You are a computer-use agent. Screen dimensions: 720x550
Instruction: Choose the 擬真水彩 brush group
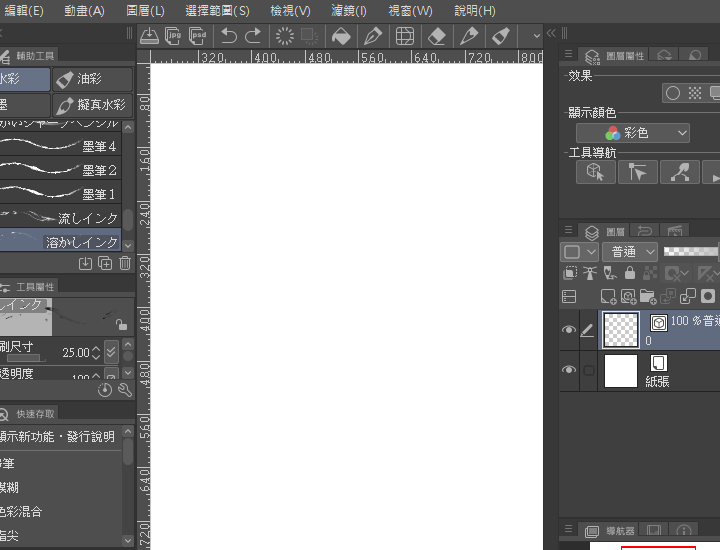92,105
